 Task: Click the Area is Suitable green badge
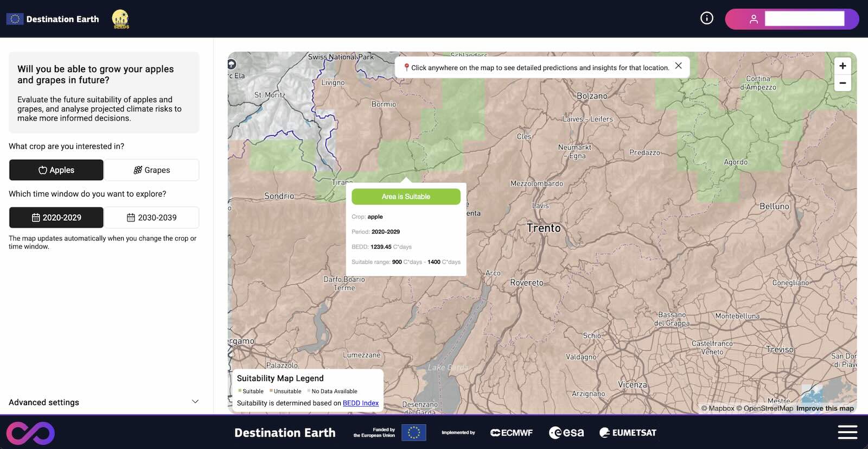406,197
